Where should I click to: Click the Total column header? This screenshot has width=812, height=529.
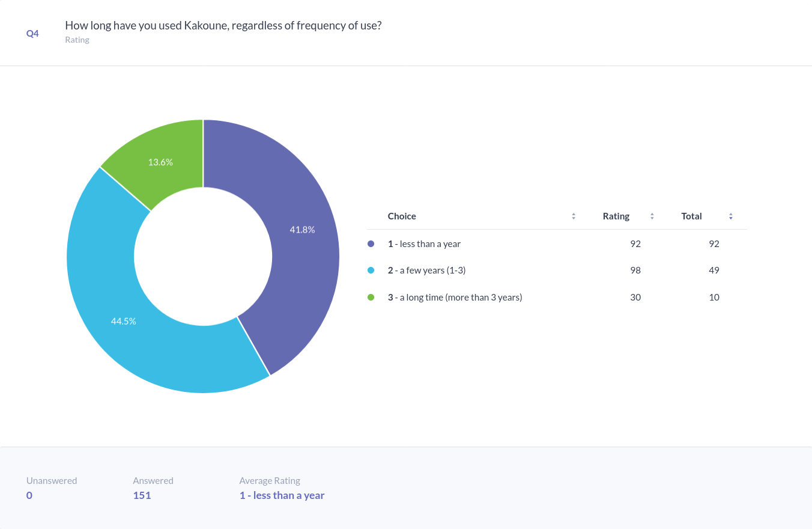coord(691,216)
